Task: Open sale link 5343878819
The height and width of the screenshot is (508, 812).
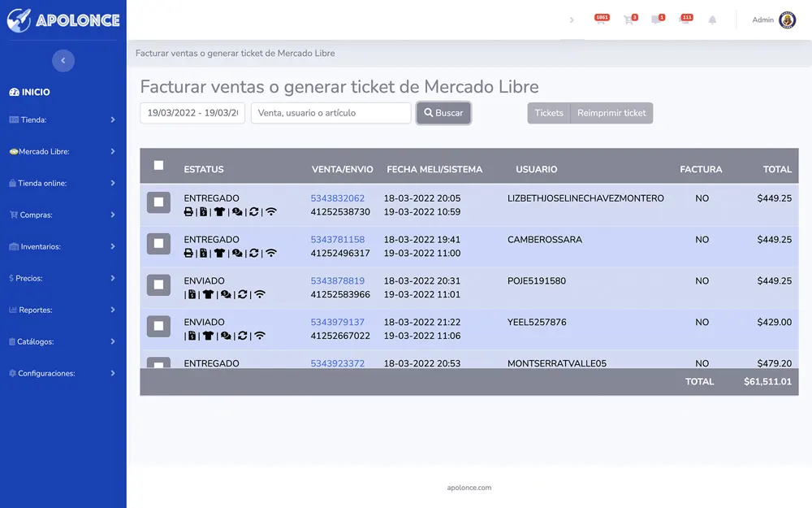Action: pos(338,281)
